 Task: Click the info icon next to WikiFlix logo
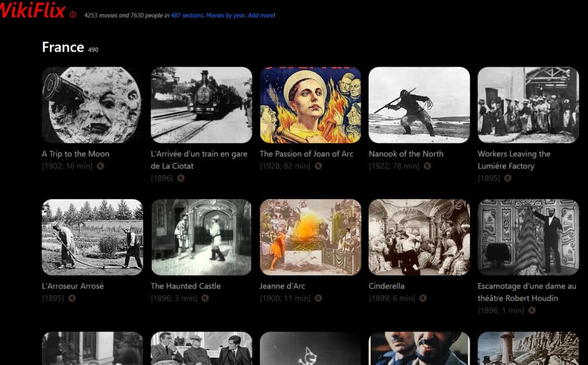click(73, 15)
